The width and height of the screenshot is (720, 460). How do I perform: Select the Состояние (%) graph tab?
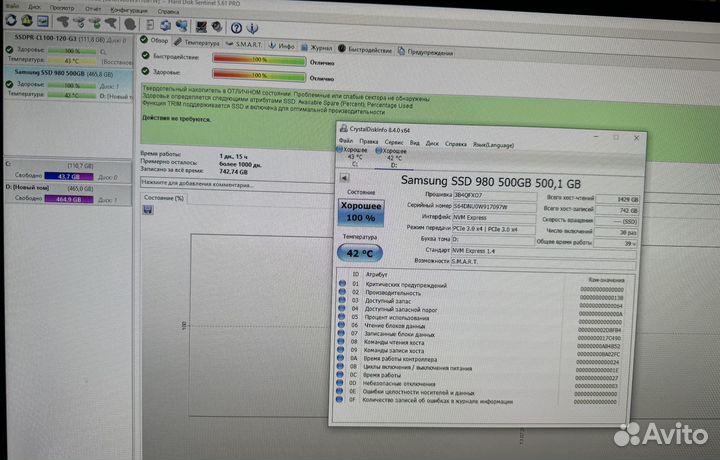coord(164,198)
